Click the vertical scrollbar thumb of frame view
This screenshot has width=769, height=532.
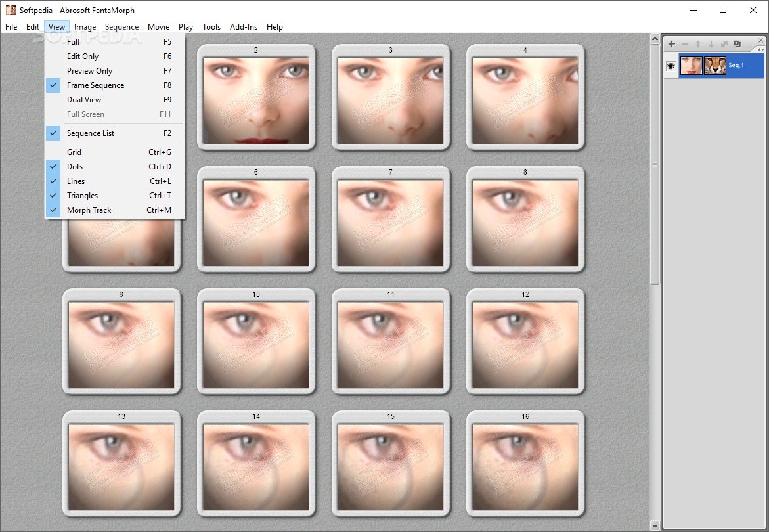click(x=655, y=164)
